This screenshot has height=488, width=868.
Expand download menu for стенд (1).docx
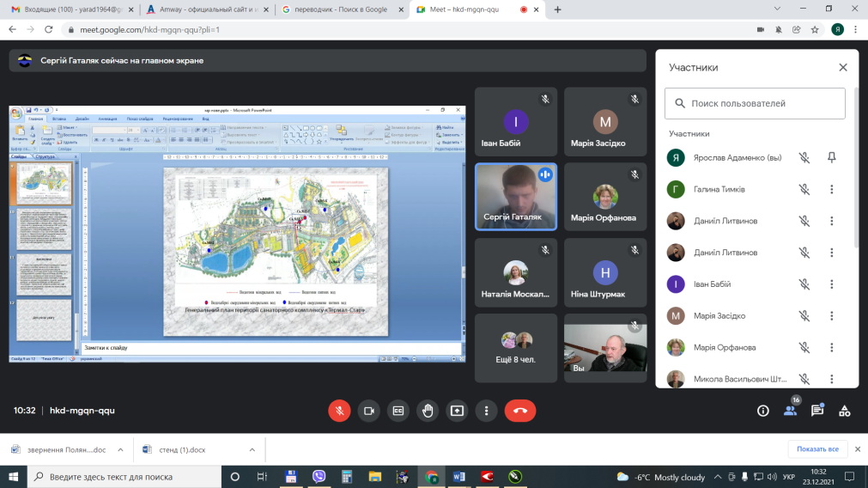tap(252, 449)
